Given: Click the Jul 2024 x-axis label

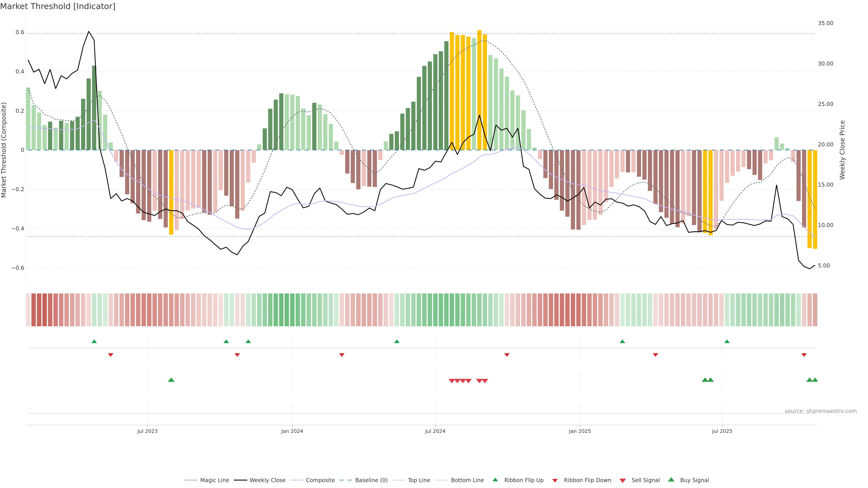Looking at the screenshot, I should coord(435,431).
